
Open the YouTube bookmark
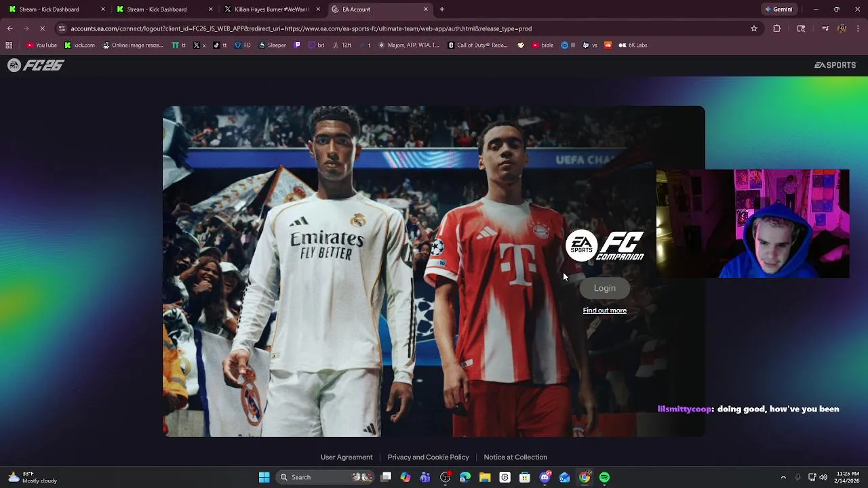point(41,45)
